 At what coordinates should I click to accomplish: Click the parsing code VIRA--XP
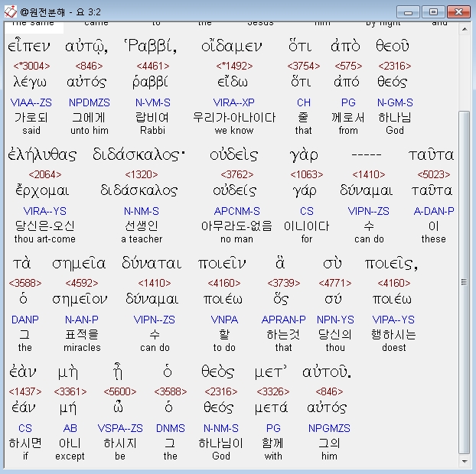pyautogui.click(x=233, y=102)
